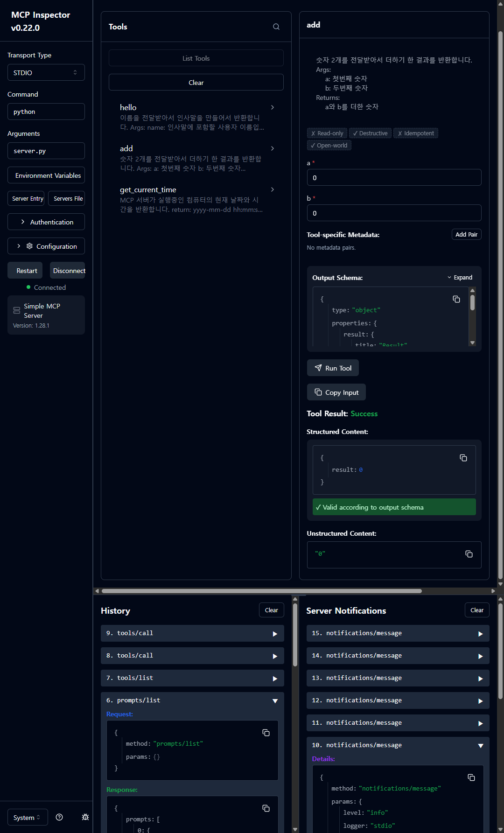Expand the Output Schema view

tap(460, 278)
